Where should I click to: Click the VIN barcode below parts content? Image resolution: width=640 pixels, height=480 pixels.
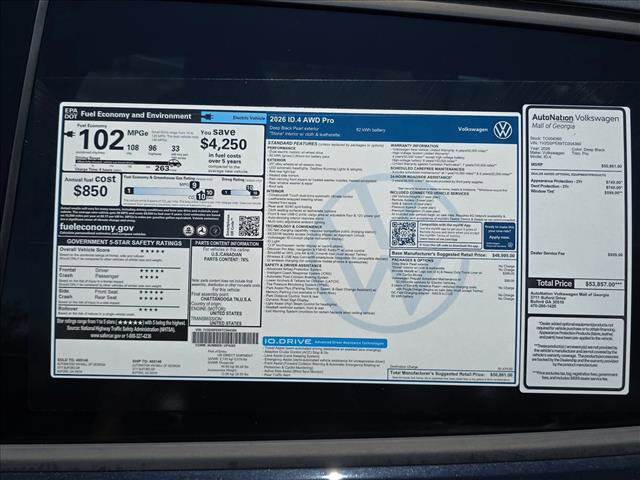coord(225,338)
